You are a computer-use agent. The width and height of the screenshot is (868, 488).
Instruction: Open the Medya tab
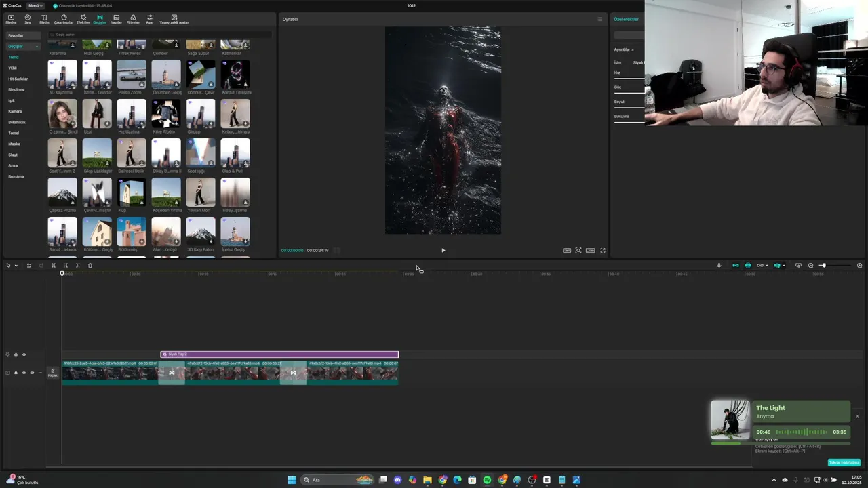(x=11, y=19)
